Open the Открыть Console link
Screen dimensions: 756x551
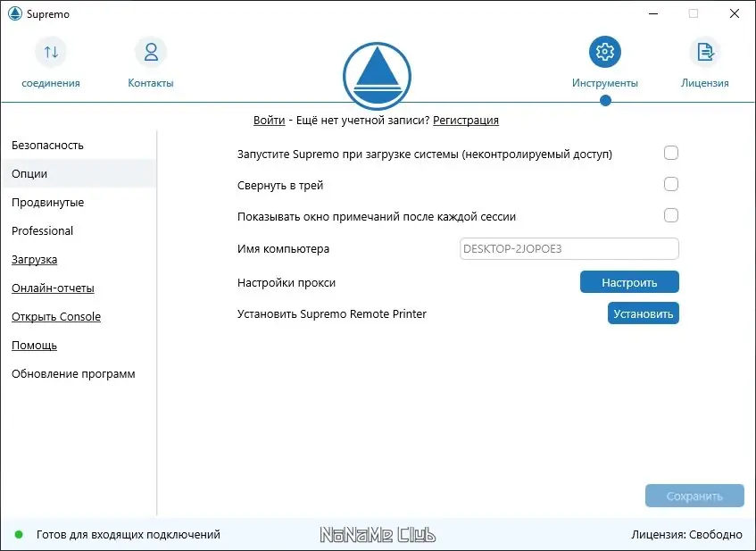tap(55, 316)
